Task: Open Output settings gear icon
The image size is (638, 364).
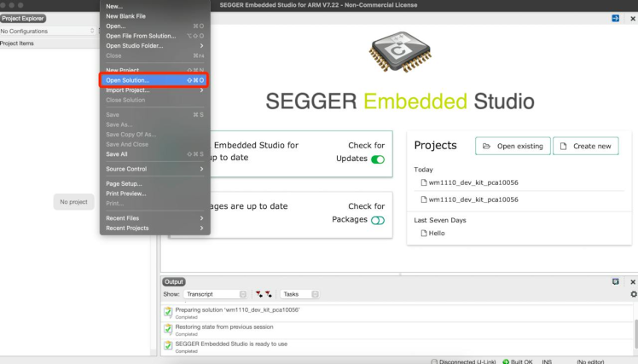Action: (634, 294)
